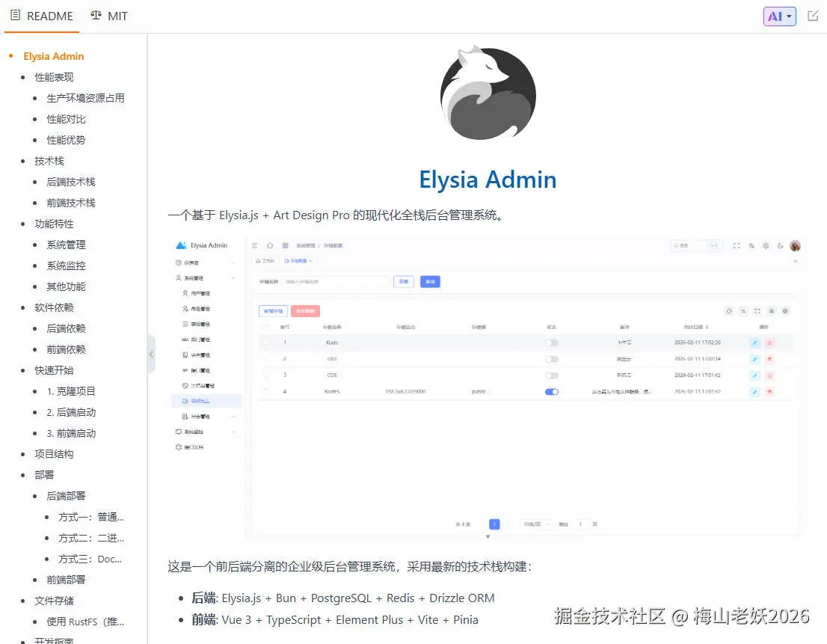Click the outlined add-storage button above table
827x644 pixels.
tap(273, 311)
